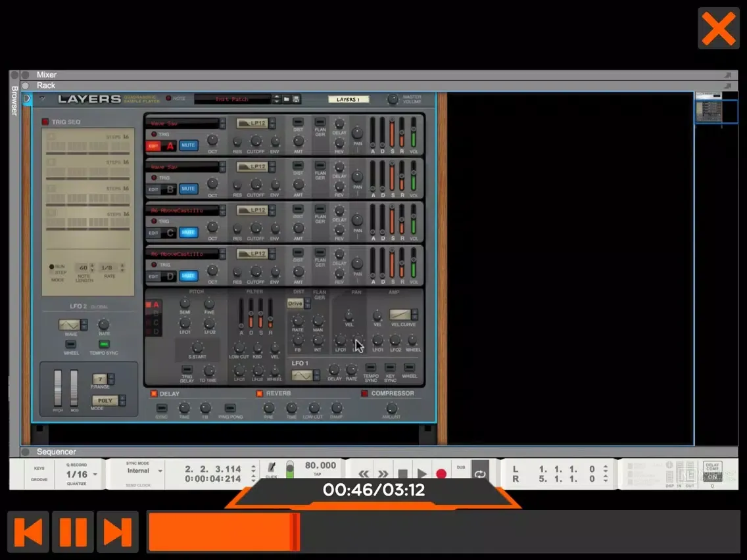Screen dimensions: 747x560
Task: Collapse the Layers device fold arrow
Action: point(42,99)
